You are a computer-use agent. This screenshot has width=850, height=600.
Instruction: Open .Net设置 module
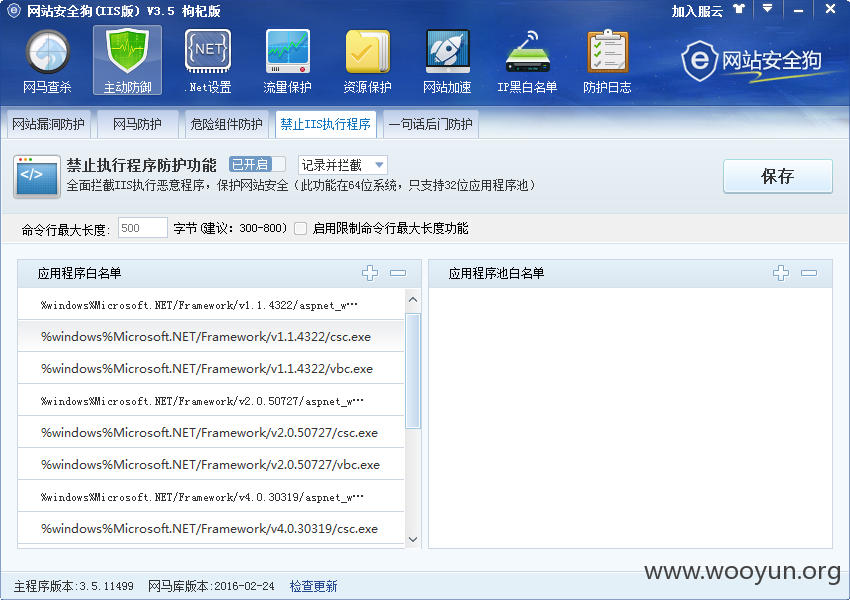(208, 61)
